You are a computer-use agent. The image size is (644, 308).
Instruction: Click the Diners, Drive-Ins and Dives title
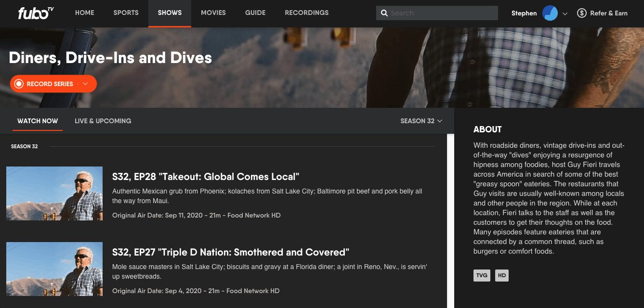[x=110, y=58]
